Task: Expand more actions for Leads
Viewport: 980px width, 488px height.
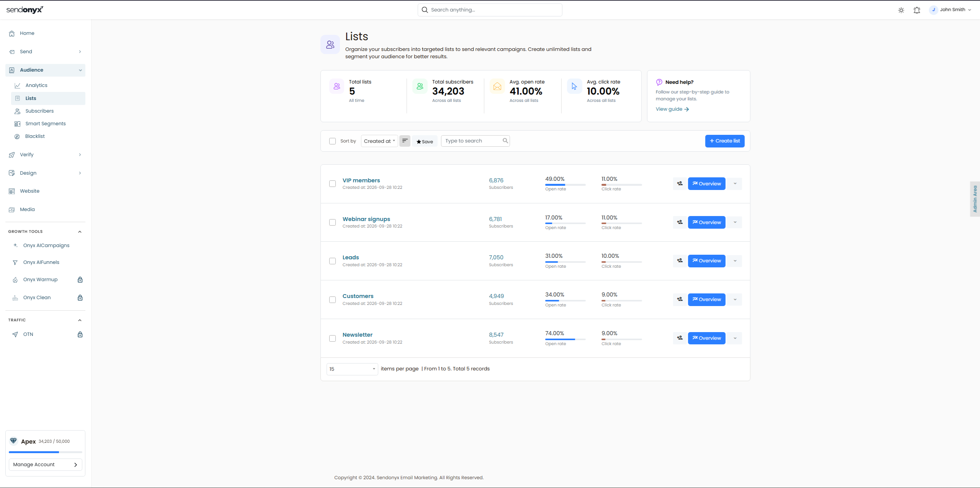Action: pos(735,260)
